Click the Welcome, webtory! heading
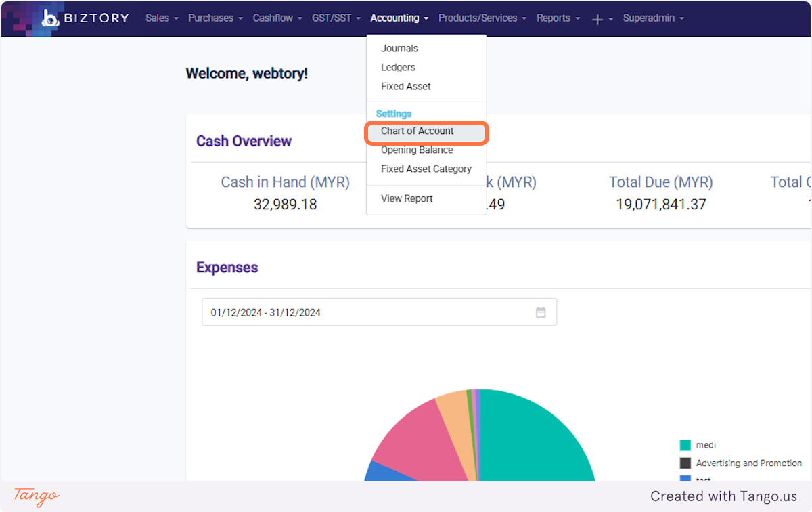 (x=246, y=73)
